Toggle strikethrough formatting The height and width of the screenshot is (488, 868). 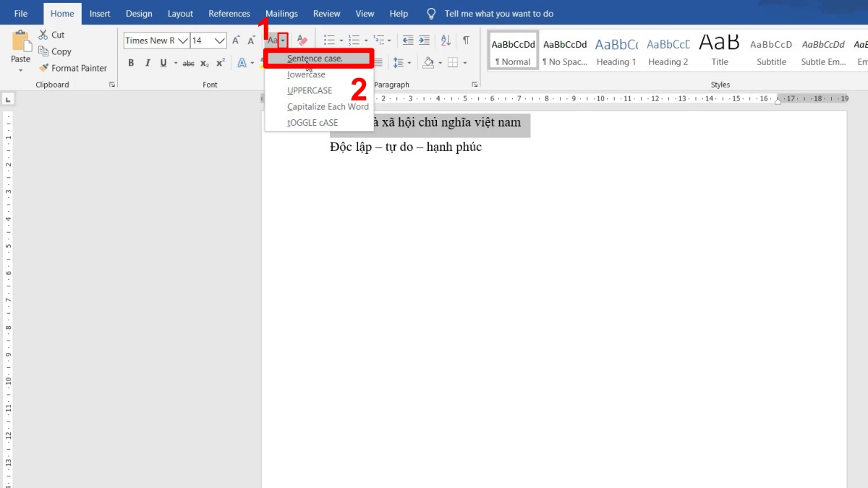(x=188, y=63)
